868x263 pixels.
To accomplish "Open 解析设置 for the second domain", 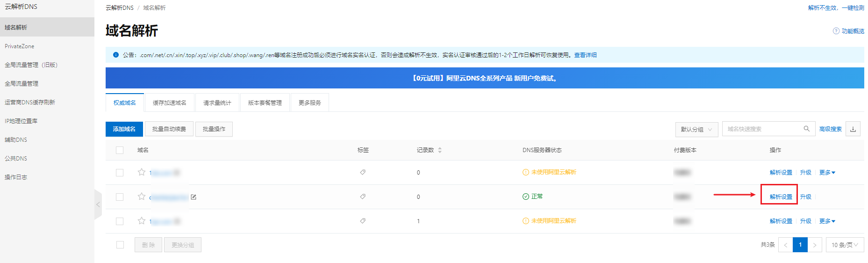I will click(781, 197).
